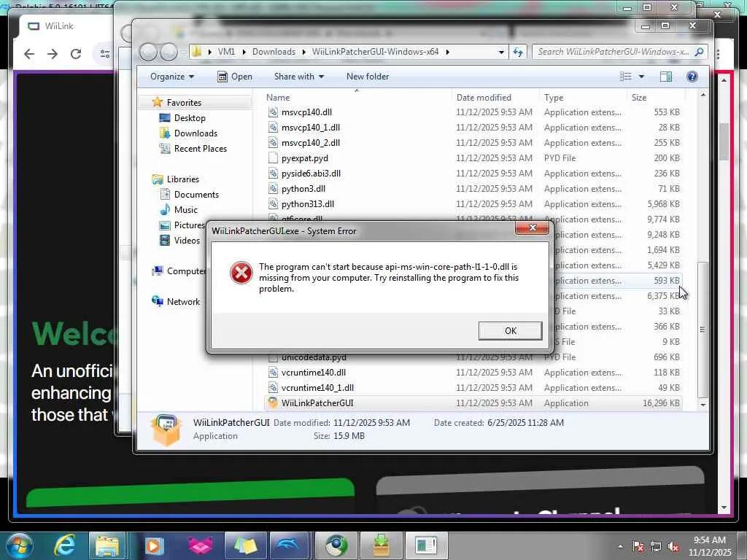
Task: Click the browser forward arrow
Action: 53,54
